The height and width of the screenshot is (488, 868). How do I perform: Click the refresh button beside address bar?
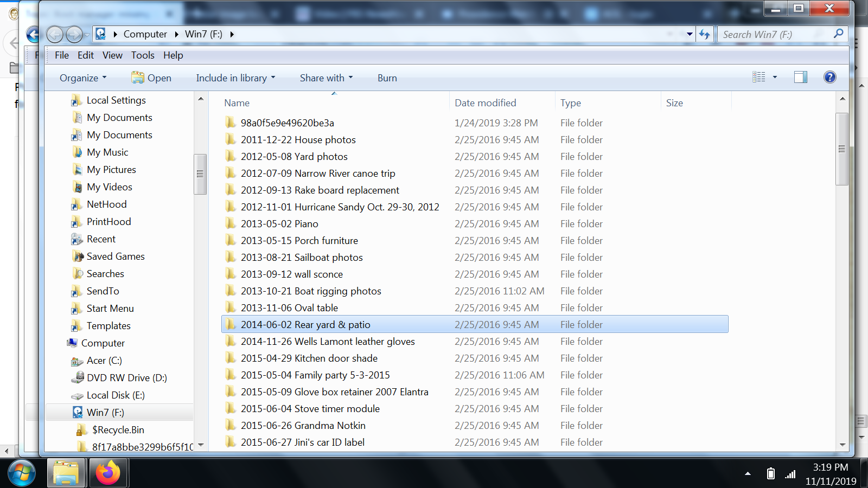coord(704,34)
